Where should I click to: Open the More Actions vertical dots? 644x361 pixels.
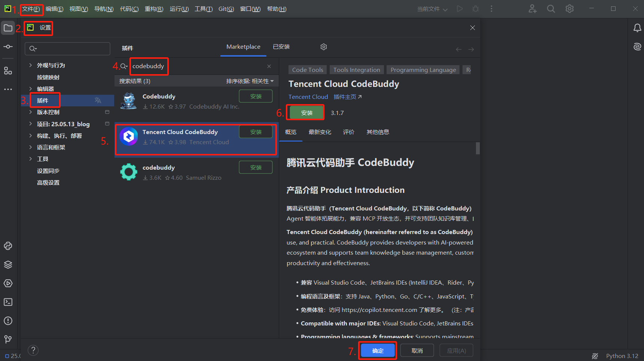491,9
